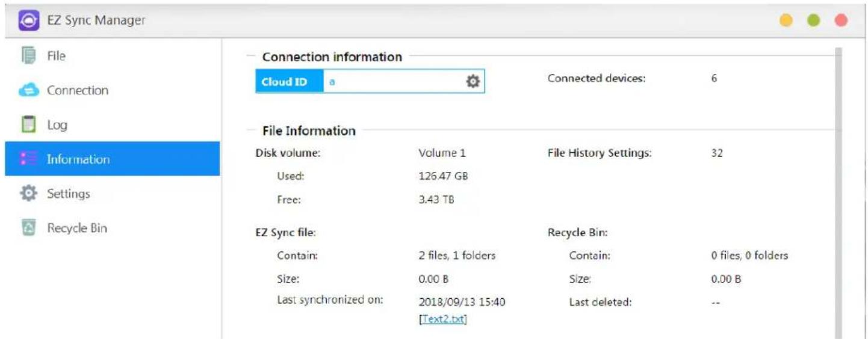Click the Connected devices count 6
The width and height of the screenshot is (868, 339).
pyautogui.click(x=714, y=78)
